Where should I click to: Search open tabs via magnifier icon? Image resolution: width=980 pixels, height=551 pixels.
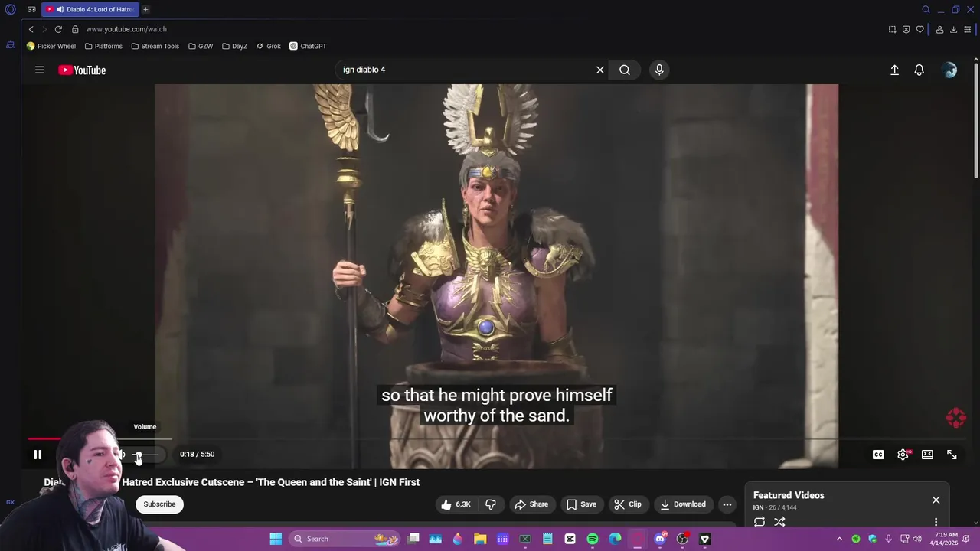926,10
